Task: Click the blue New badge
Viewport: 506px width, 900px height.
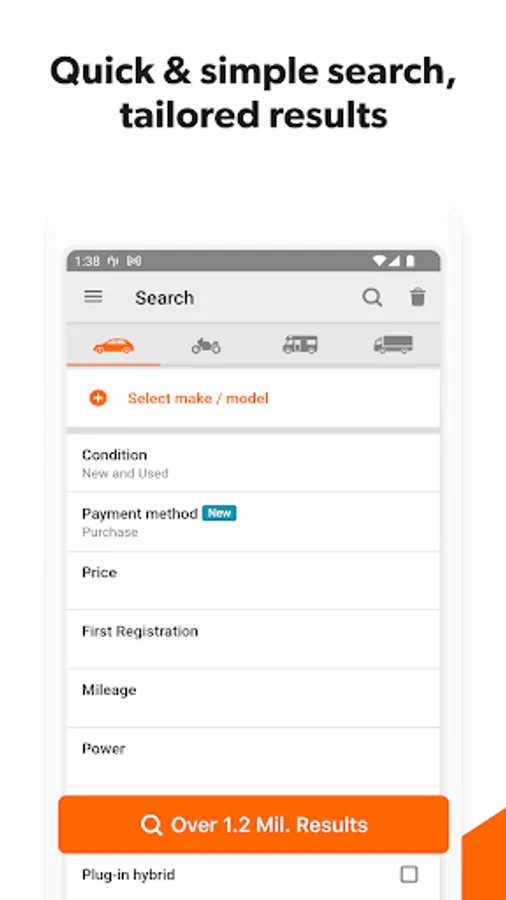Action: (x=219, y=513)
